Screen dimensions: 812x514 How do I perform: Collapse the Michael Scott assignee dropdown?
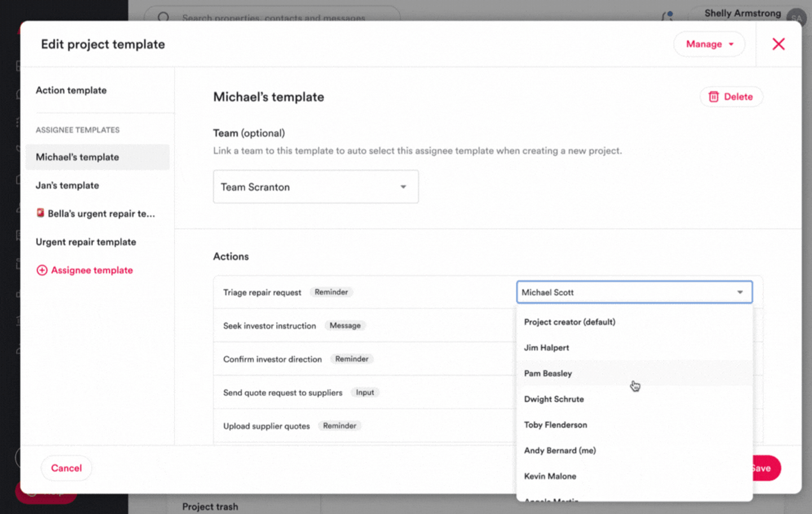tap(634, 292)
